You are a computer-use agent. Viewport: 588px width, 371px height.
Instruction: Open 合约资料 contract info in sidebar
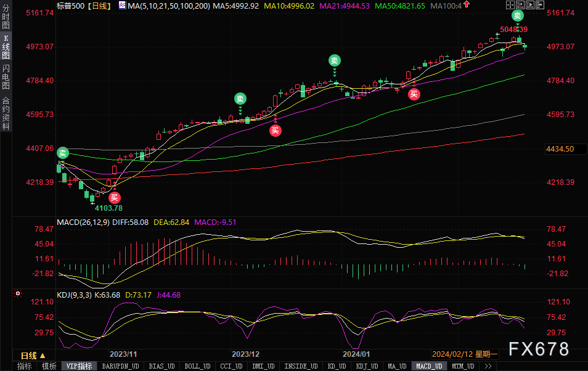coord(6,113)
